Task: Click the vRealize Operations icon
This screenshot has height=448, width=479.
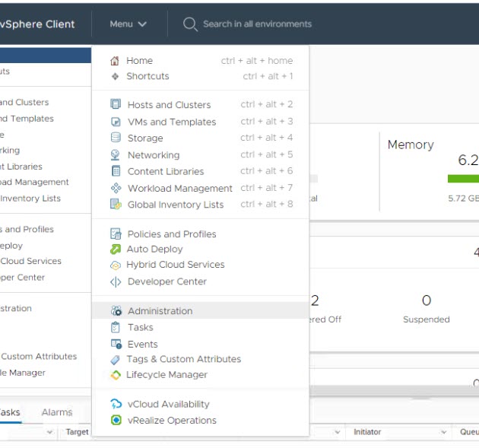Action: coord(116,421)
